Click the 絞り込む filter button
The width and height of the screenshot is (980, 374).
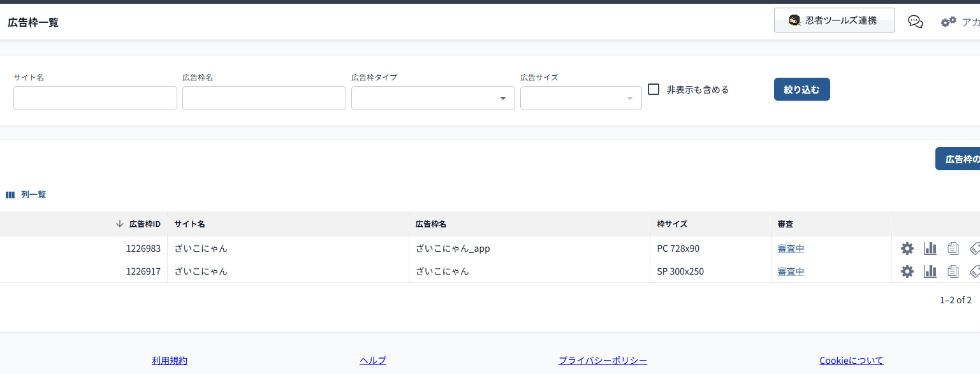(x=801, y=89)
